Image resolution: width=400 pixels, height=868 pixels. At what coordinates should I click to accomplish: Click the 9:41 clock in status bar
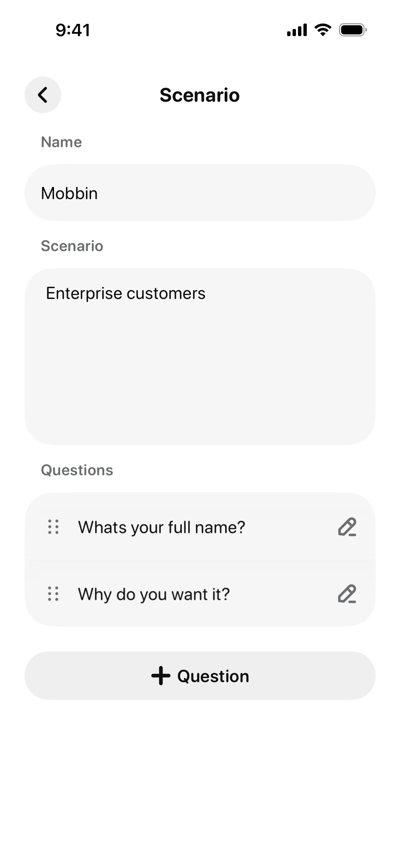tap(73, 30)
